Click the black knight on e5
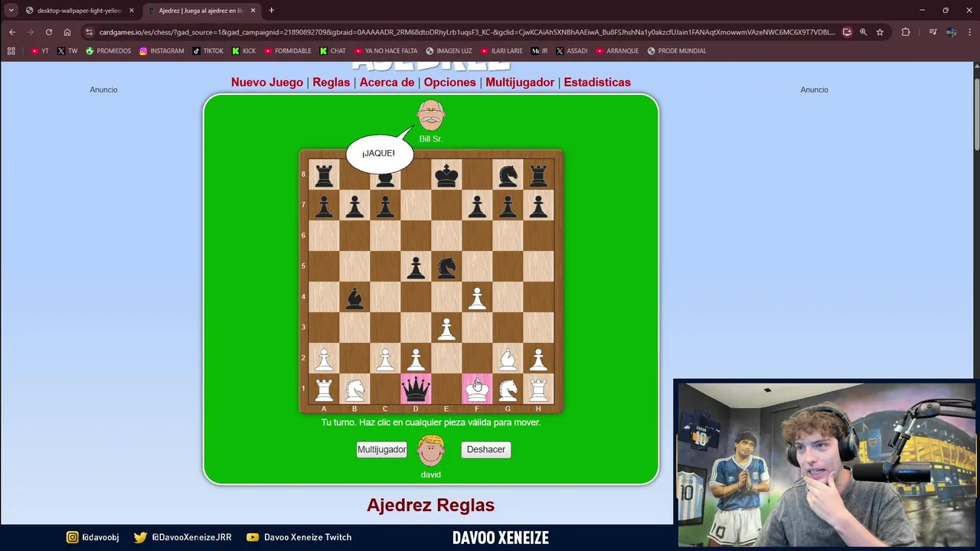 tap(446, 267)
